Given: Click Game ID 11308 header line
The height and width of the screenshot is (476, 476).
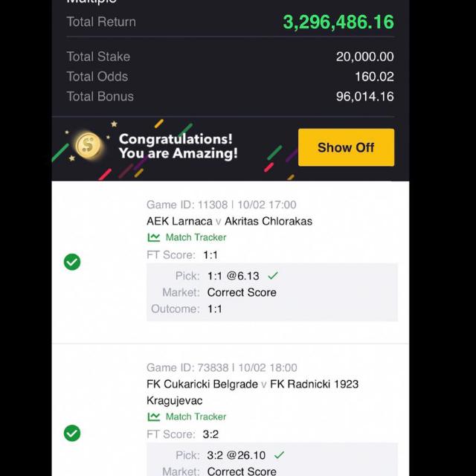Looking at the screenshot, I should (x=222, y=205).
